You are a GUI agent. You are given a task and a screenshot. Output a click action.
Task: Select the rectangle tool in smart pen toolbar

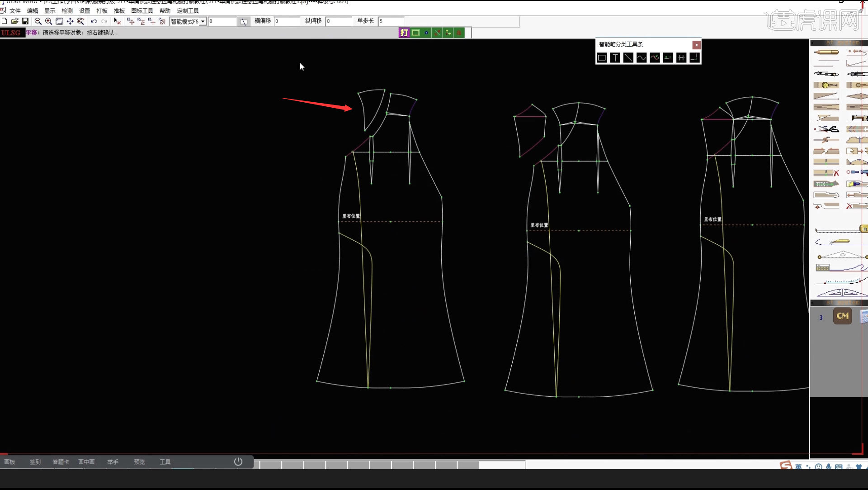(602, 57)
